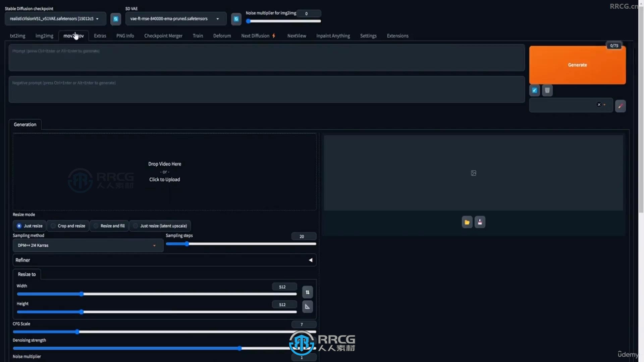Adjust the Height slider

(157, 312)
